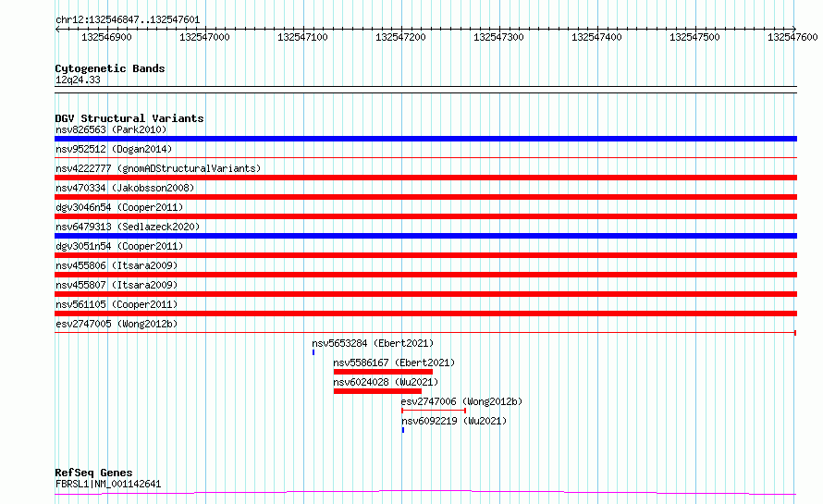Click the small blue nsv6092219 (Wu2021) marker
823x504 pixels.
pos(403,430)
